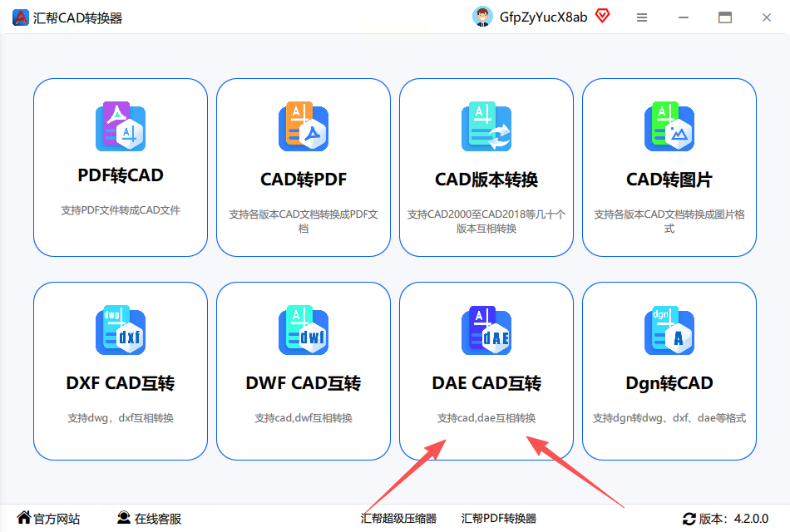Screen dimensions: 790x532
Task: Open the 汇帮PDF转换器 link
Action: [499, 519]
